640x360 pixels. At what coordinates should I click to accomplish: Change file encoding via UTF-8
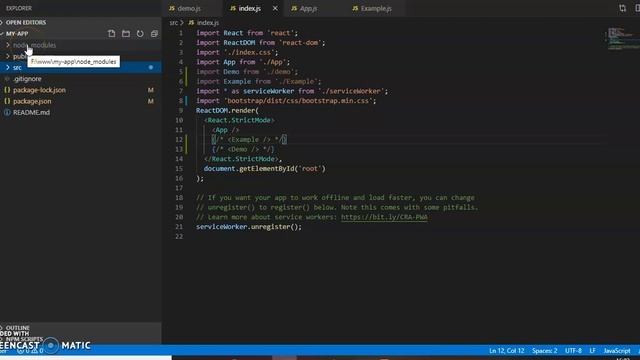coord(573,351)
